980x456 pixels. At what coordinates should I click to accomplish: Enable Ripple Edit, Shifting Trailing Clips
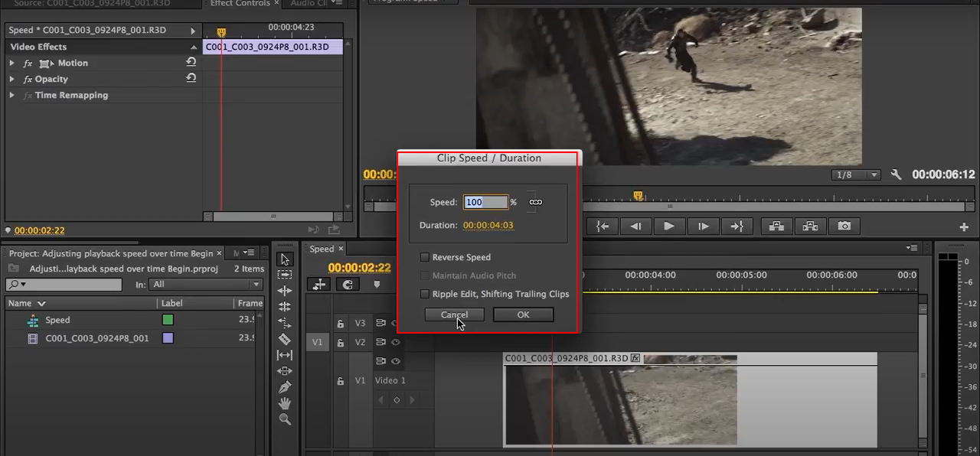425,294
